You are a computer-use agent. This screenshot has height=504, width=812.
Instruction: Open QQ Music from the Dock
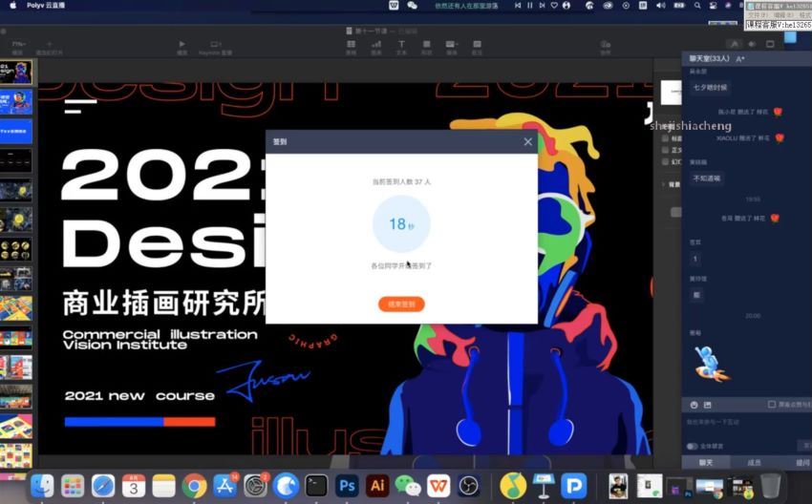[513, 486]
